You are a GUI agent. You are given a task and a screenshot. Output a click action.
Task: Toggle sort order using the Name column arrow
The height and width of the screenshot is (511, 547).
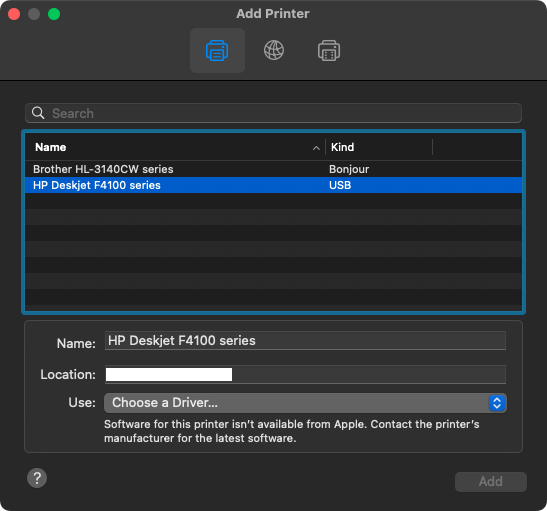pos(316,148)
